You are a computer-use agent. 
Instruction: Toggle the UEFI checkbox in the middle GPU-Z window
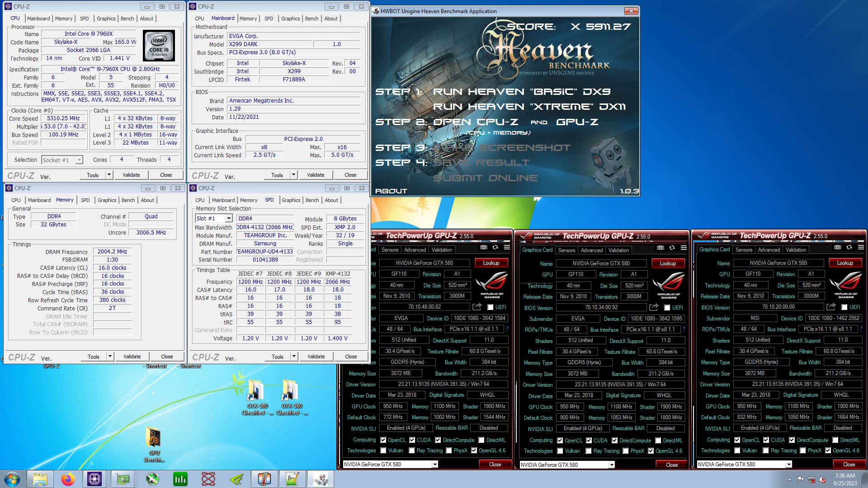667,308
